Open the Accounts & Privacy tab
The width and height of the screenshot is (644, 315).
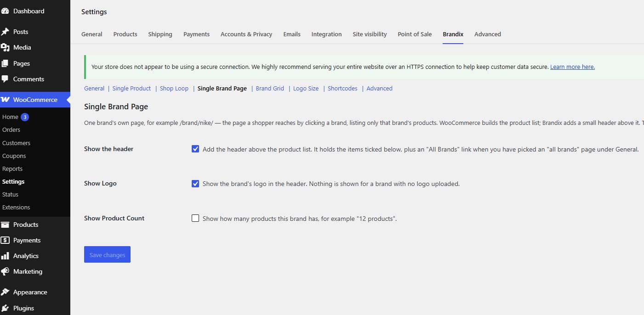(x=246, y=34)
